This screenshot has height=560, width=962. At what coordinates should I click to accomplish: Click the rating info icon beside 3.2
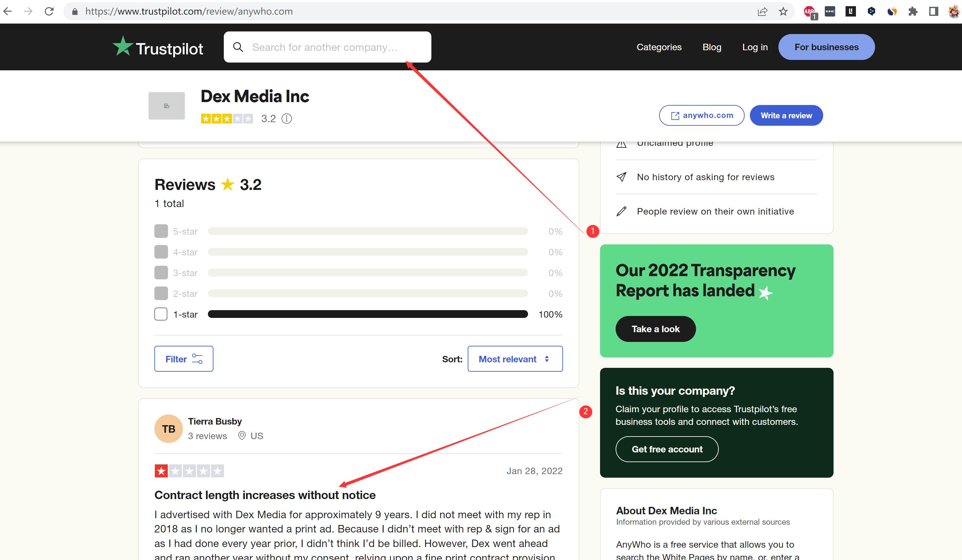tap(287, 119)
